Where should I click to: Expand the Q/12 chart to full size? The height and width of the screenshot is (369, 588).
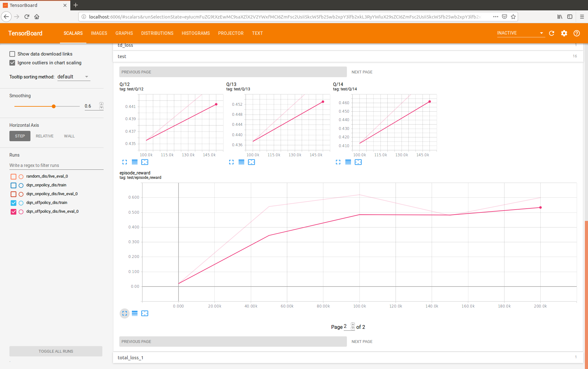click(x=125, y=162)
